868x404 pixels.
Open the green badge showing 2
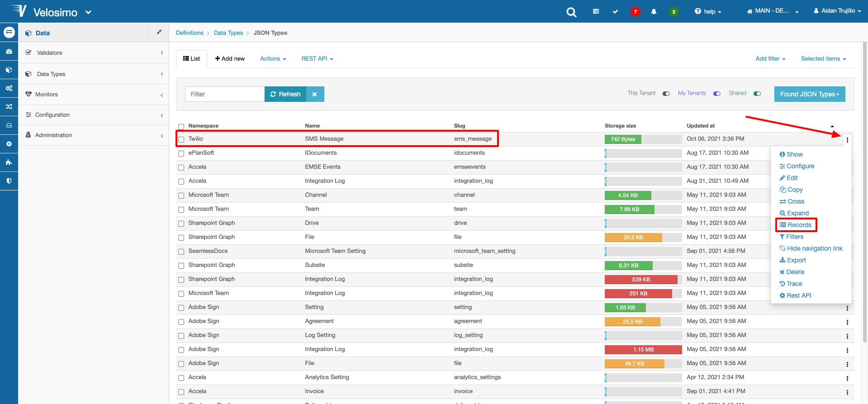click(x=674, y=12)
